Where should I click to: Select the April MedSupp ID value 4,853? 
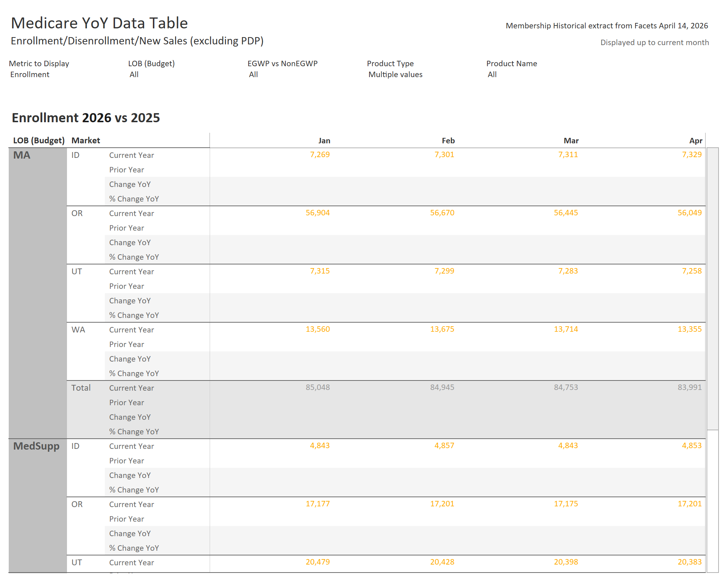click(690, 445)
